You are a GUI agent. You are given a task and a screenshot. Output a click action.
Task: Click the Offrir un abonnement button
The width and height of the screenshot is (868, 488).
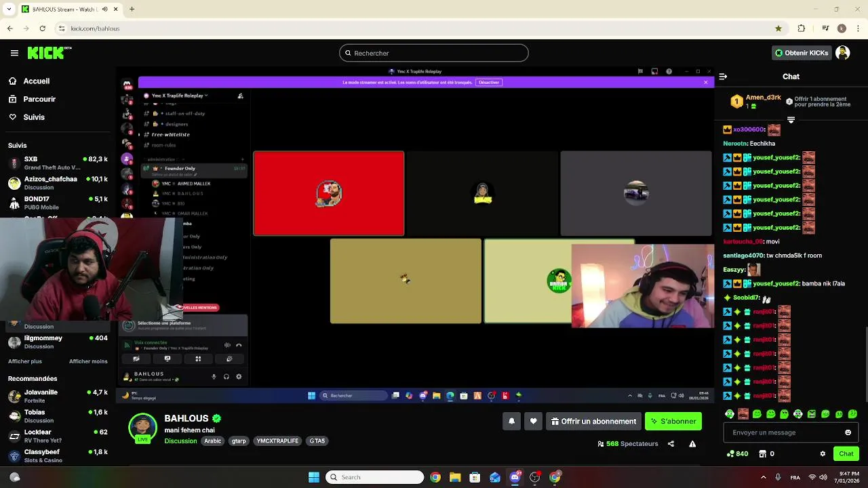tap(593, 421)
